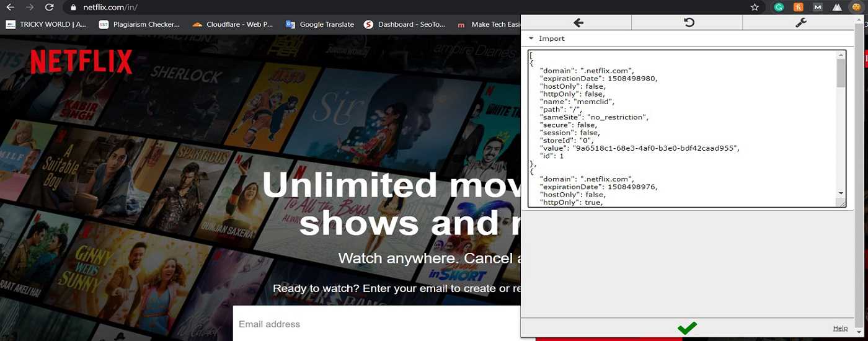Reload the Netflix page

(x=50, y=7)
